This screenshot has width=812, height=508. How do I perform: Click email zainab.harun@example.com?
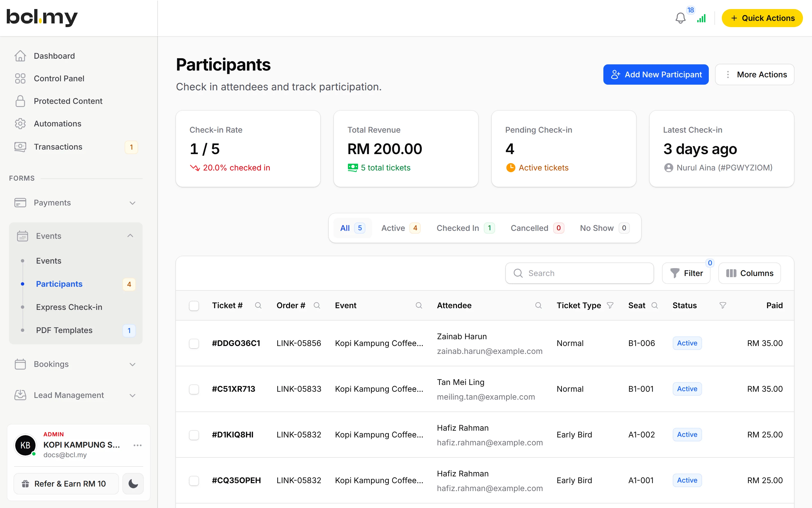[x=489, y=351]
